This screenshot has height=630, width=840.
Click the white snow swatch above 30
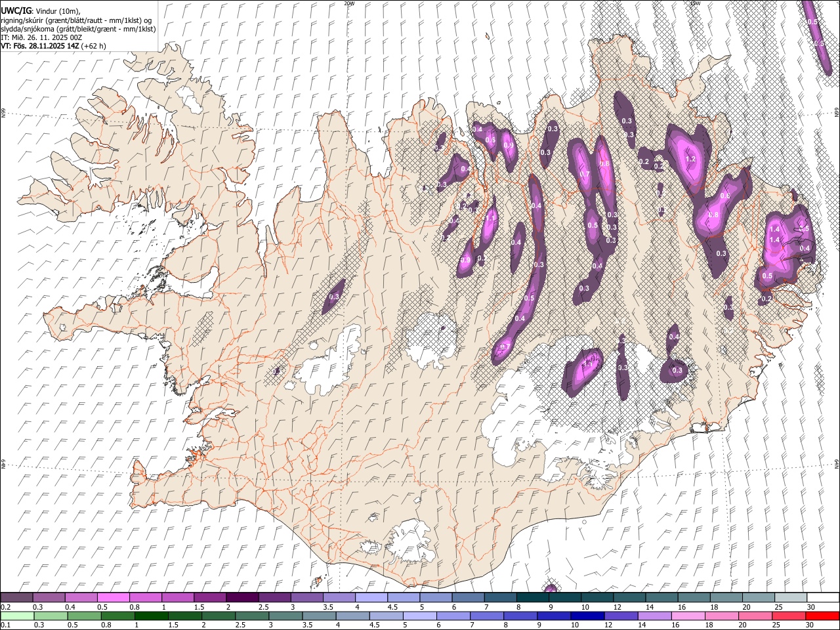pyautogui.click(x=823, y=597)
